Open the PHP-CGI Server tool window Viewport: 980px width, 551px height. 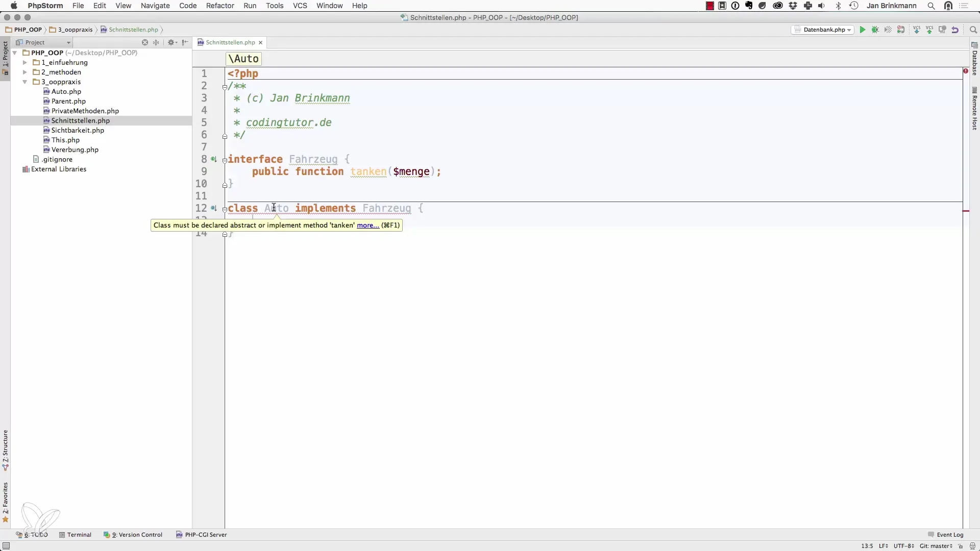click(x=201, y=535)
